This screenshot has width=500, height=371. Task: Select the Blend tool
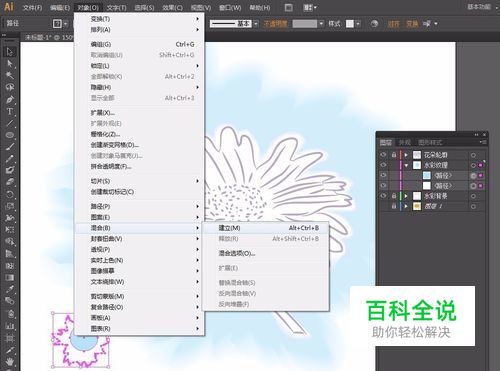tap(9, 301)
